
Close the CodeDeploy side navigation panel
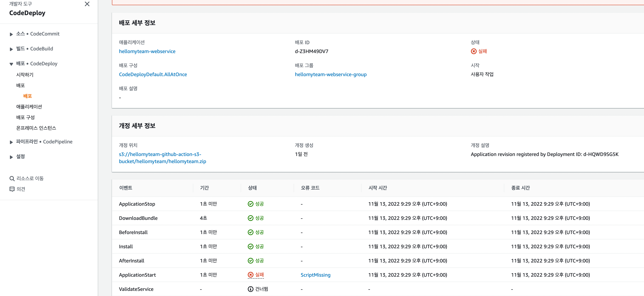coord(87,4)
